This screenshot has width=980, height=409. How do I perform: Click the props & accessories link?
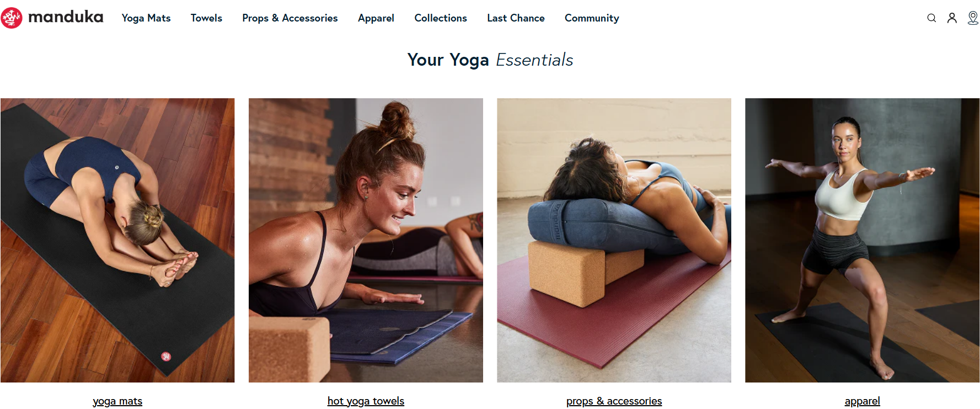point(614,401)
